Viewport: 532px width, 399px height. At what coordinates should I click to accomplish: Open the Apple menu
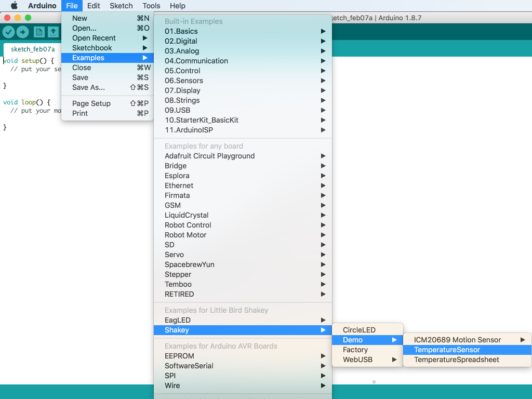pos(14,6)
